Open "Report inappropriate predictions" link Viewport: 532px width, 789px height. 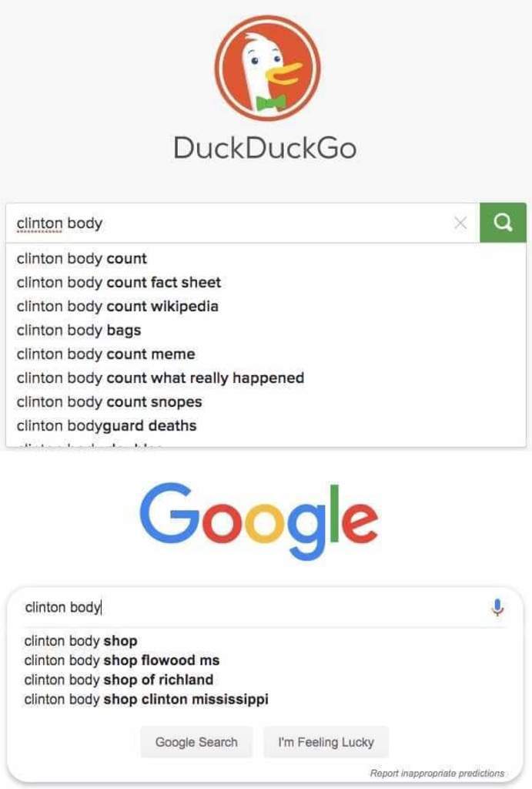pyautogui.click(x=437, y=773)
